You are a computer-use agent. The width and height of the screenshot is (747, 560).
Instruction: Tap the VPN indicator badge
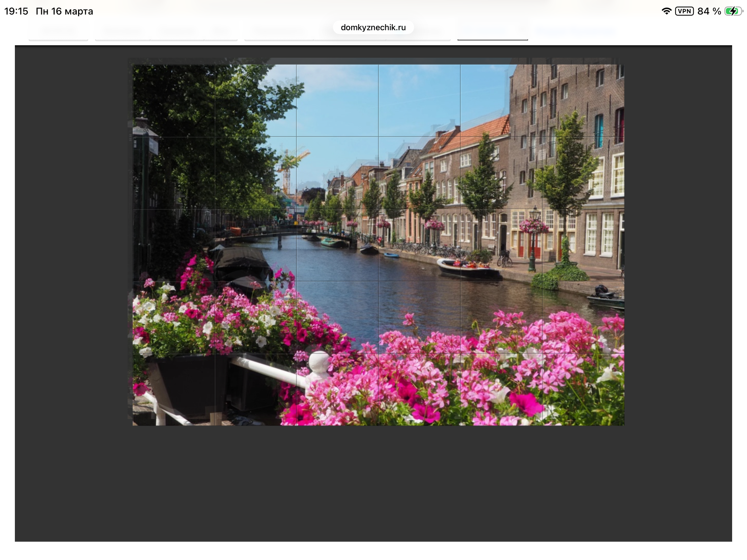pos(684,11)
